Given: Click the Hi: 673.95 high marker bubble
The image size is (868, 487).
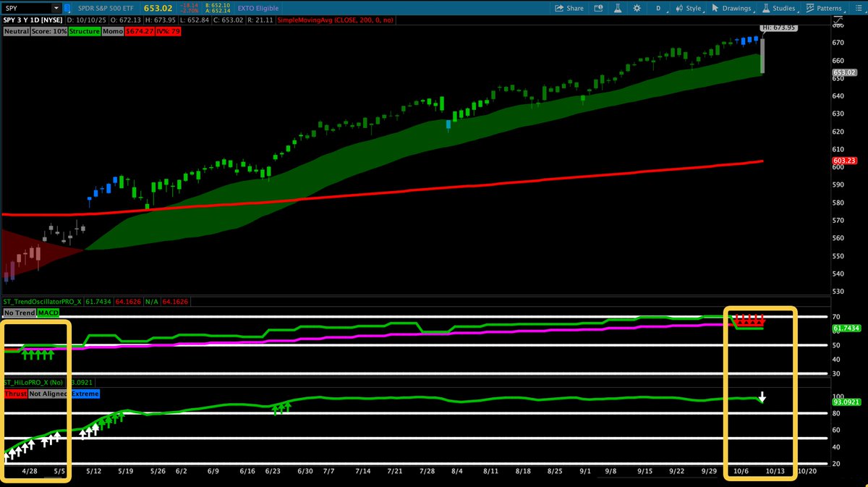Looking at the screenshot, I should [779, 29].
